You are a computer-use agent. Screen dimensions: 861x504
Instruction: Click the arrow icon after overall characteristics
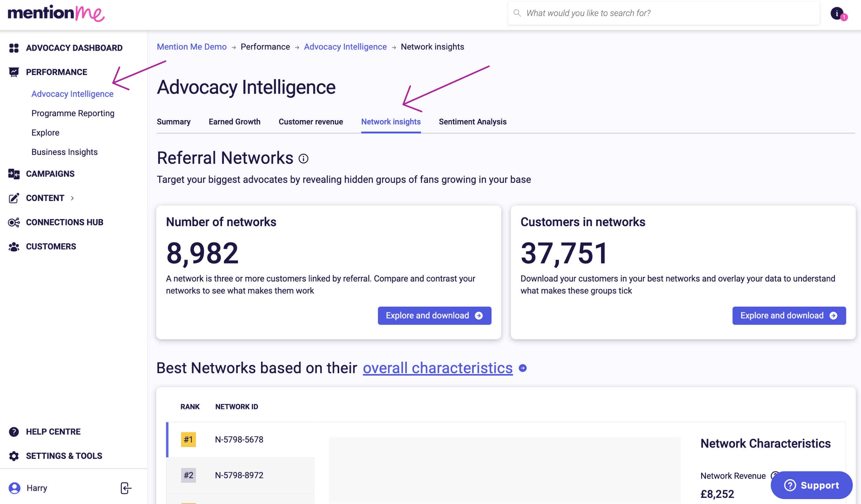click(523, 368)
